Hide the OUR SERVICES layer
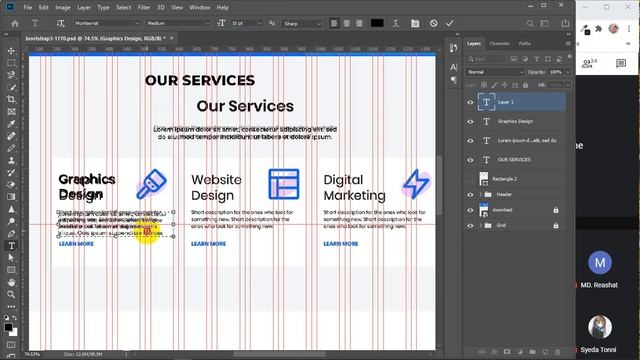640x360 pixels. pyautogui.click(x=470, y=160)
